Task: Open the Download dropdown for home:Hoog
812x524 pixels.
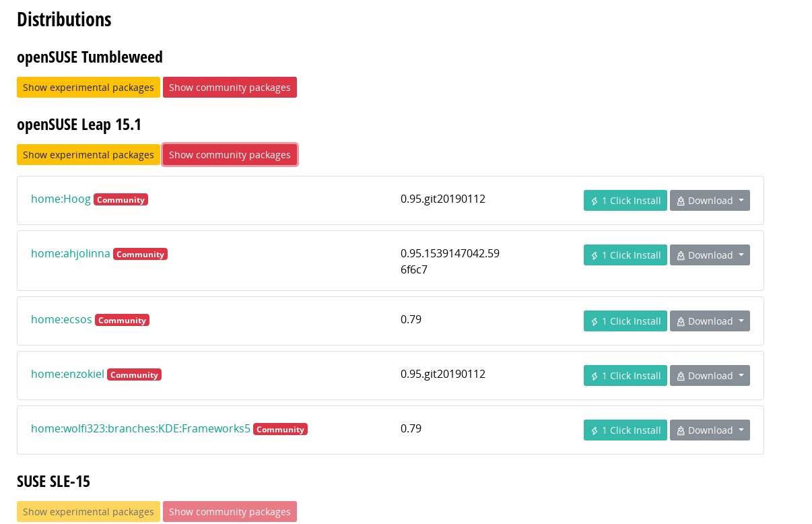Action: [x=710, y=200]
